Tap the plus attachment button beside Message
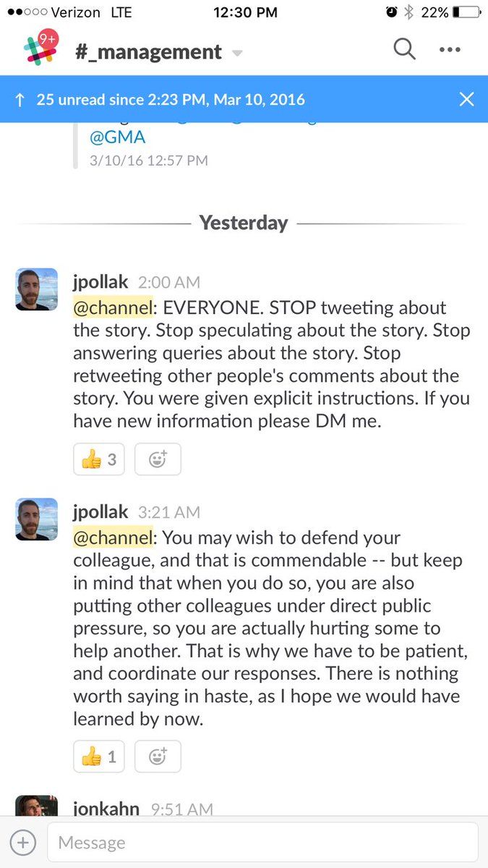The height and width of the screenshot is (868, 488). (23, 842)
